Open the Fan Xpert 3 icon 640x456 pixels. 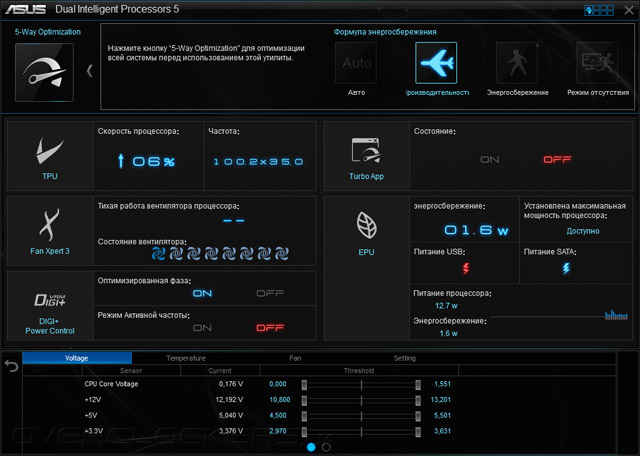49,225
